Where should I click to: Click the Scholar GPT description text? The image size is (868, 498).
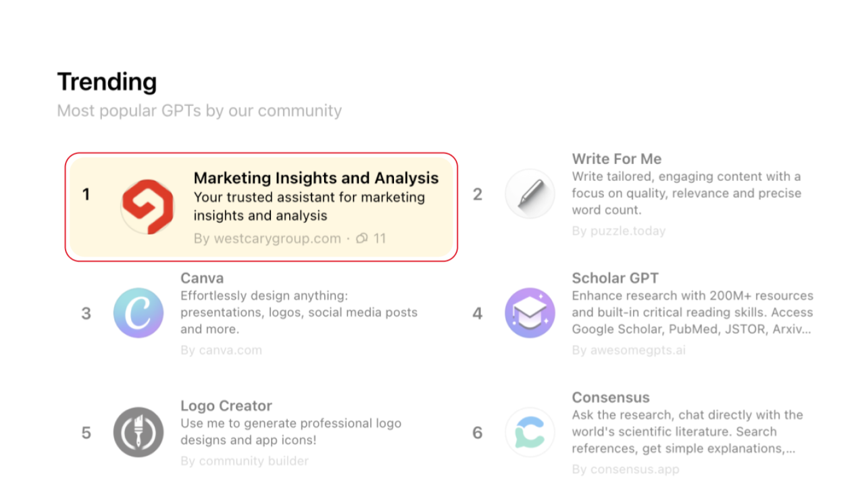click(x=692, y=313)
